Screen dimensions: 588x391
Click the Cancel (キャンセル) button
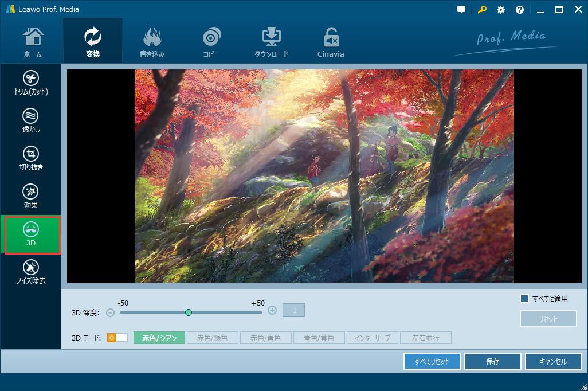click(554, 361)
